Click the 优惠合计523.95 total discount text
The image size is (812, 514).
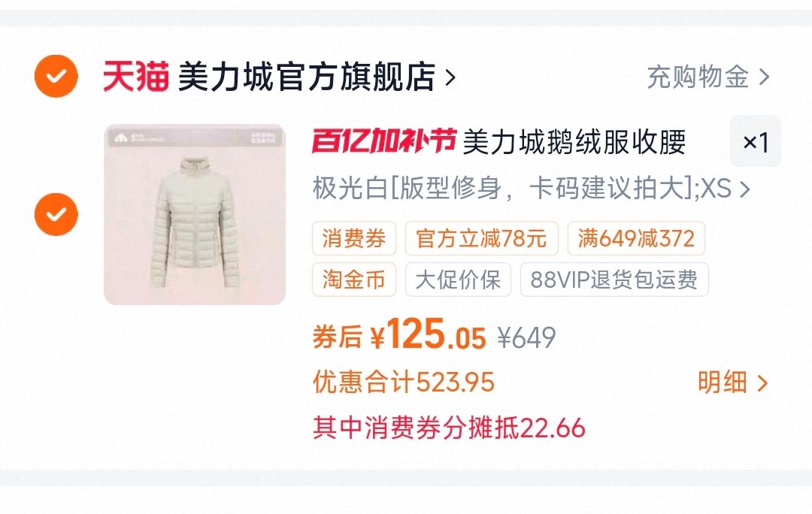[x=404, y=382]
